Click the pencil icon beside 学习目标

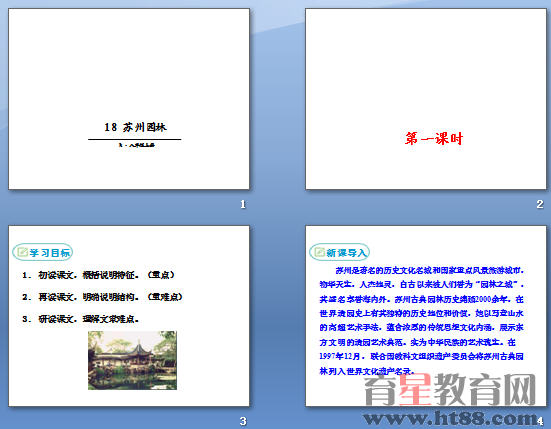pyautogui.click(x=22, y=252)
